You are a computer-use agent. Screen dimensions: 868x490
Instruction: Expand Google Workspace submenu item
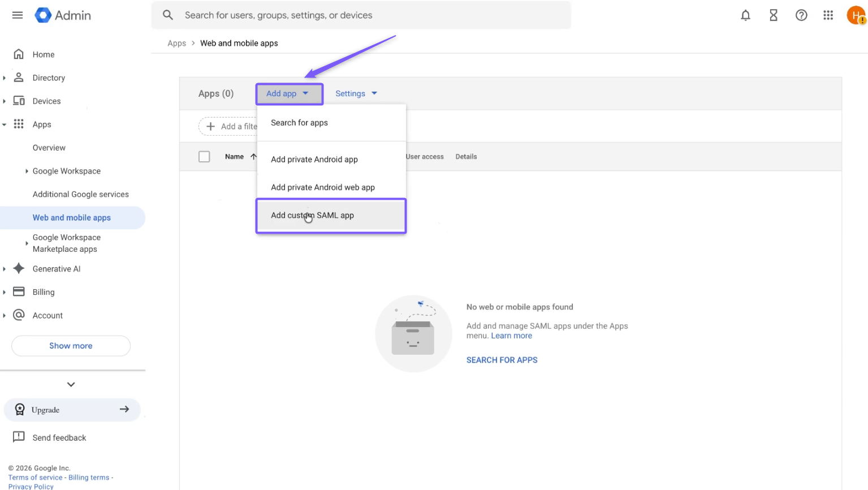(27, 171)
